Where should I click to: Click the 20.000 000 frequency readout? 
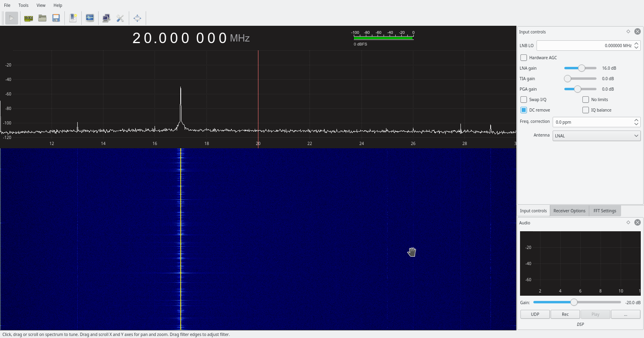180,38
